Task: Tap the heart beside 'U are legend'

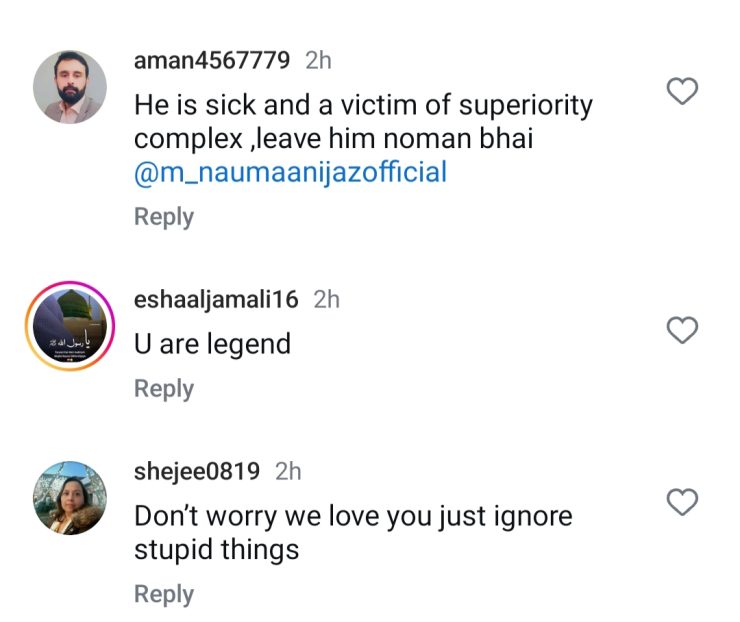Action: pyautogui.click(x=682, y=330)
